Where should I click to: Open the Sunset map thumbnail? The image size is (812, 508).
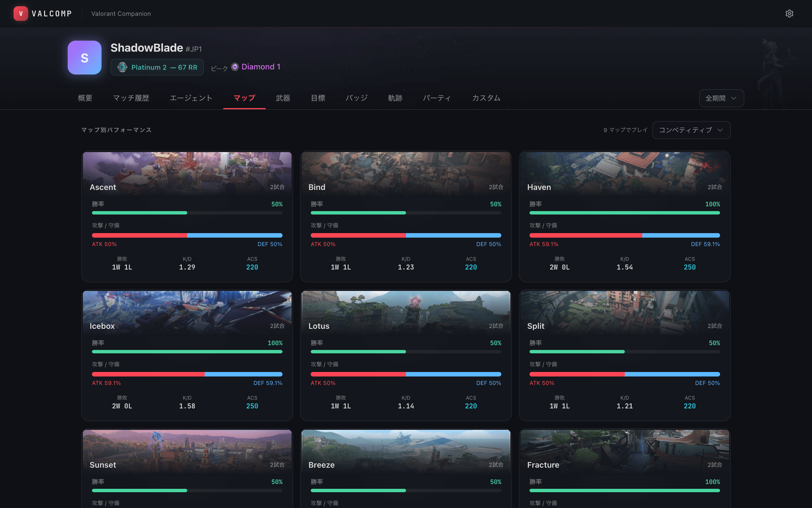pyautogui.click(x=187, y=452)
